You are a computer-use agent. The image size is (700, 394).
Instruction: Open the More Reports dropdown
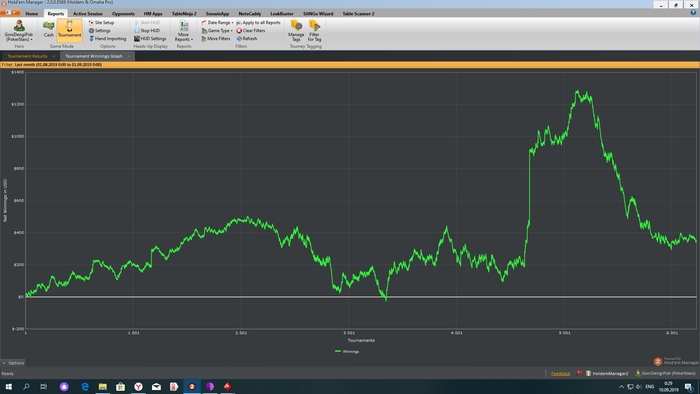click(183, 31)
